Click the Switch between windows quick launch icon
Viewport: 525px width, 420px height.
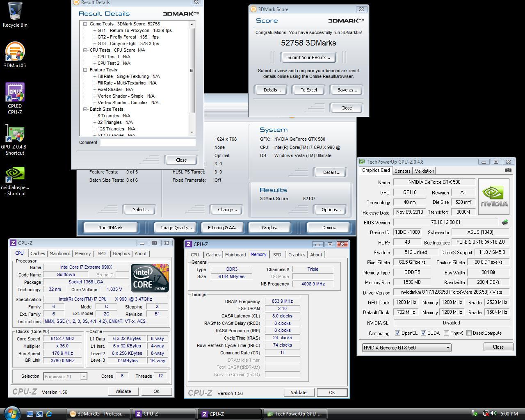click(x=39, y=414)
